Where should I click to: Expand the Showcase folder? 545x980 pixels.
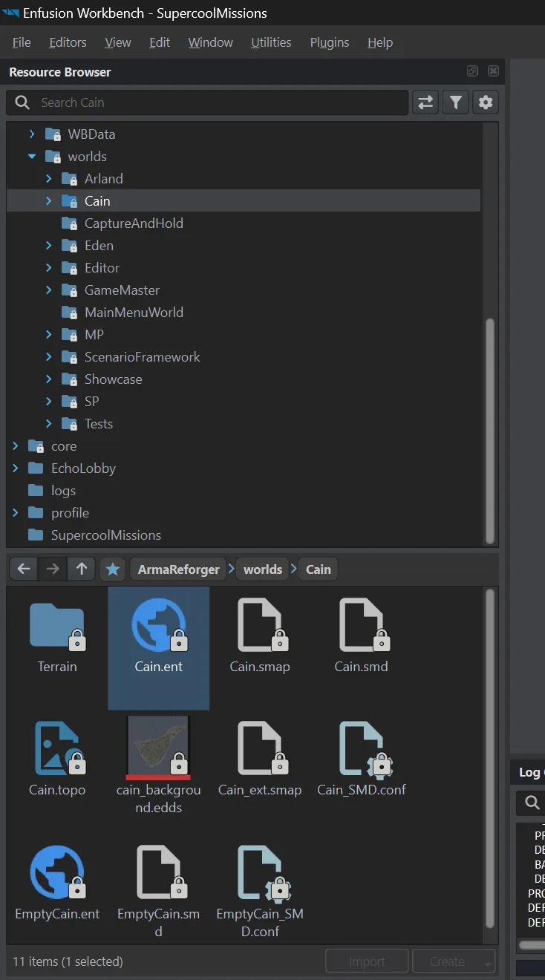coord(48,379)
